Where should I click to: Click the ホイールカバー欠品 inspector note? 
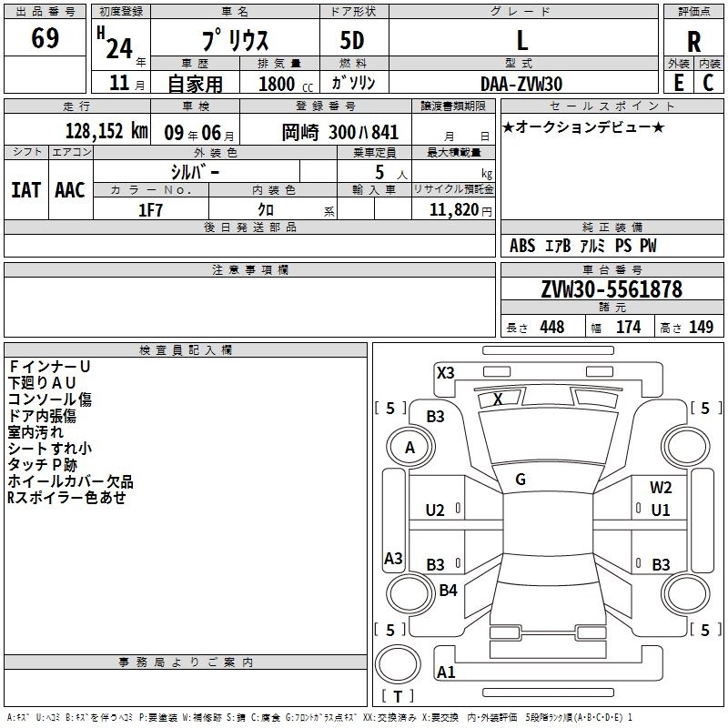70,481
